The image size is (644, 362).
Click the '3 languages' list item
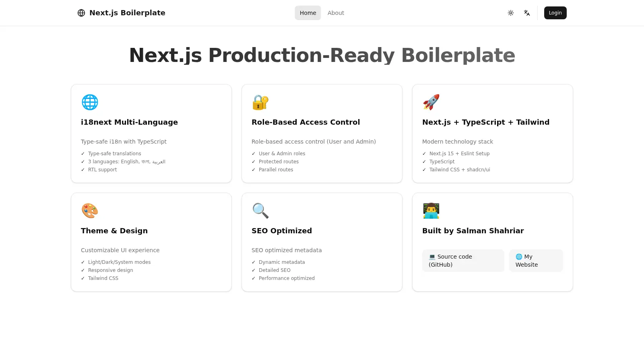pos(127,162)
